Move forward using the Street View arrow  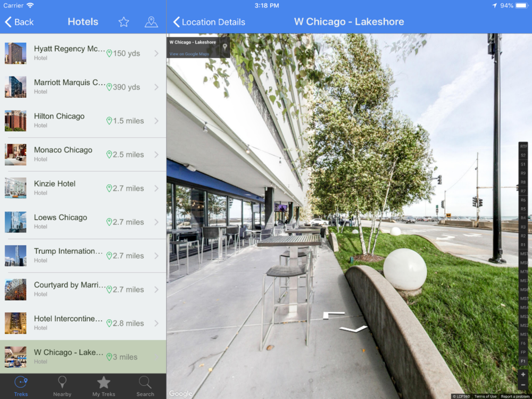[334, 315]
